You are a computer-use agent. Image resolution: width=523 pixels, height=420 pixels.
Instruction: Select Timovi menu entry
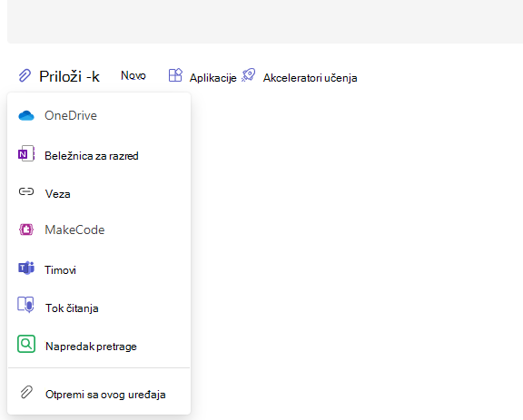[99, 269]
